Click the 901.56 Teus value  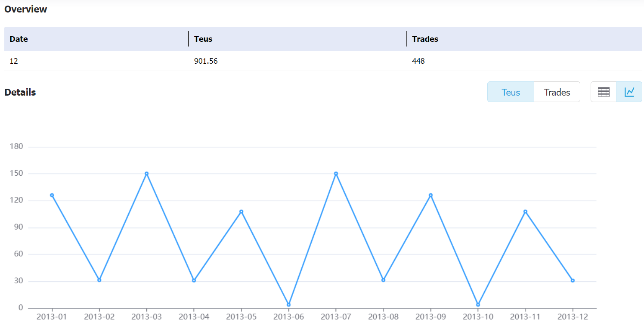pyautogui.click(x=206, y=61)
